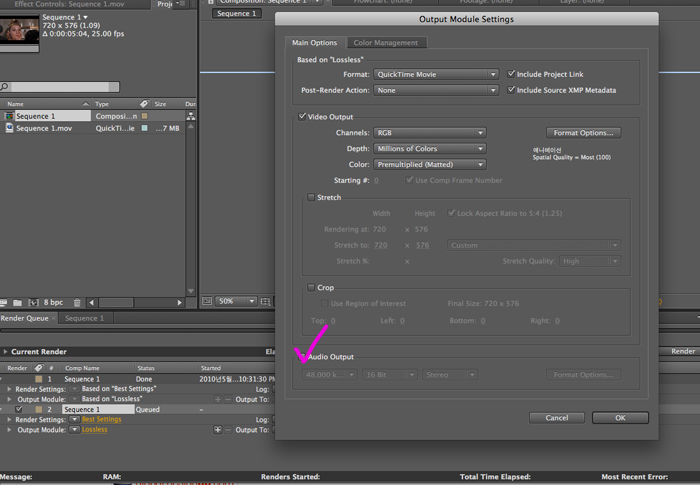Toggle region of interest icon beside 50% zoom

coord(265,301)
